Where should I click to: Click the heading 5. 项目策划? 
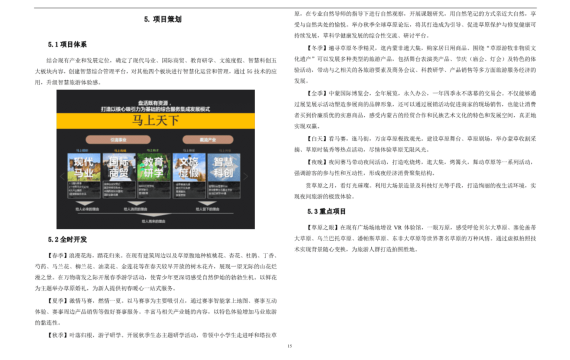(162, 19)
